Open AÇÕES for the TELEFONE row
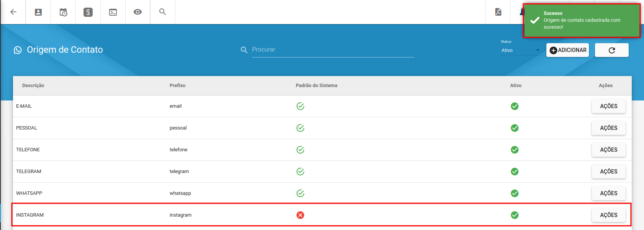Image resolution: width=644 pixels, height=230 pixels. pos(609,150)
